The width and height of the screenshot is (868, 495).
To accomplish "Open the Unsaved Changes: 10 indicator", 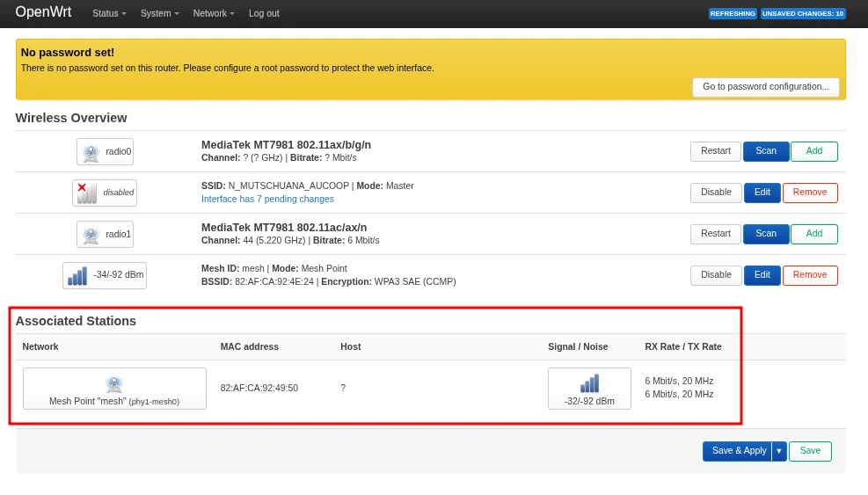I will [803, 13].
